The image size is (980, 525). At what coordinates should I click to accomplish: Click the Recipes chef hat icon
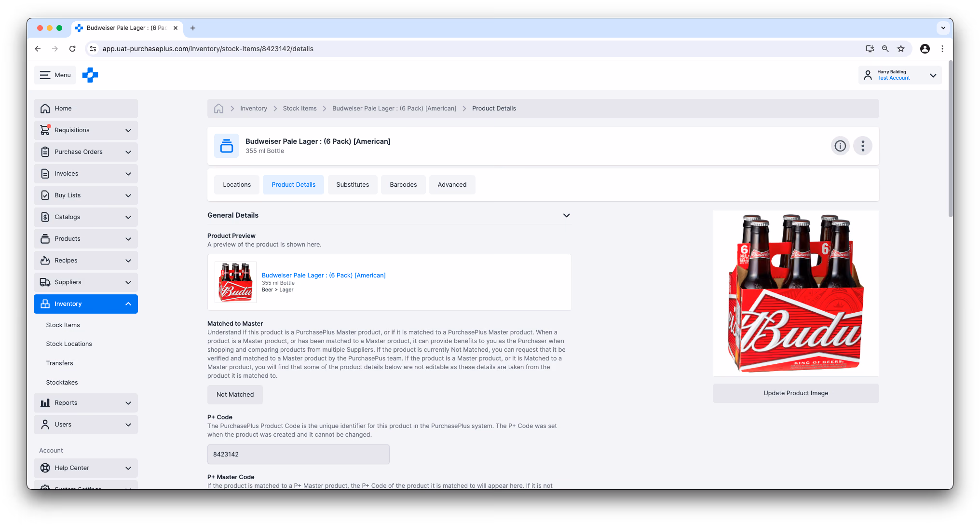(x=45, y=260)
